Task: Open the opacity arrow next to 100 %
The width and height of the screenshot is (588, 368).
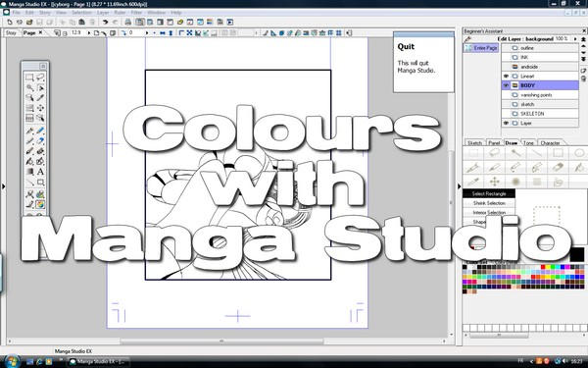Action: pos(575,39)
